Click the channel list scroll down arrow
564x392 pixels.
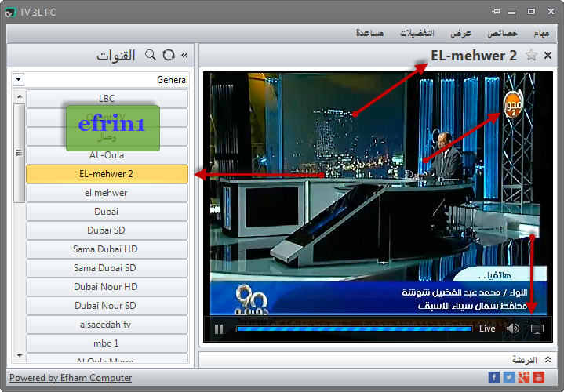(20, 356)
